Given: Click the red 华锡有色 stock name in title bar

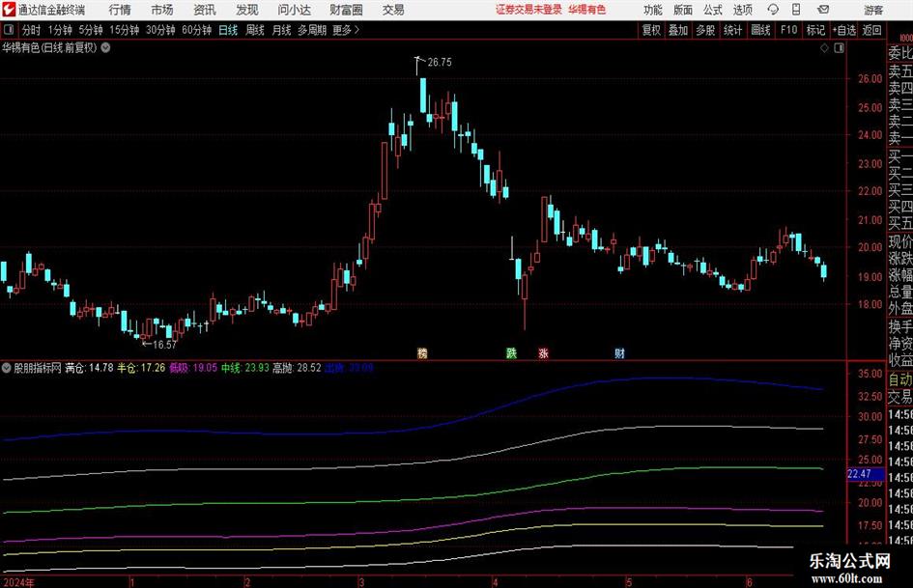Looking at the screenshot, I should (x=587, y=10).
